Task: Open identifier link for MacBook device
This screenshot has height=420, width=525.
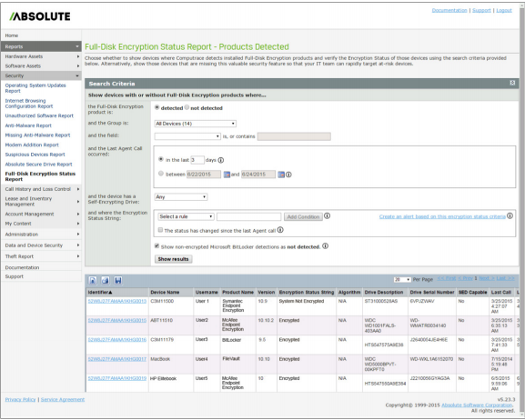Action: pos(117,359)
